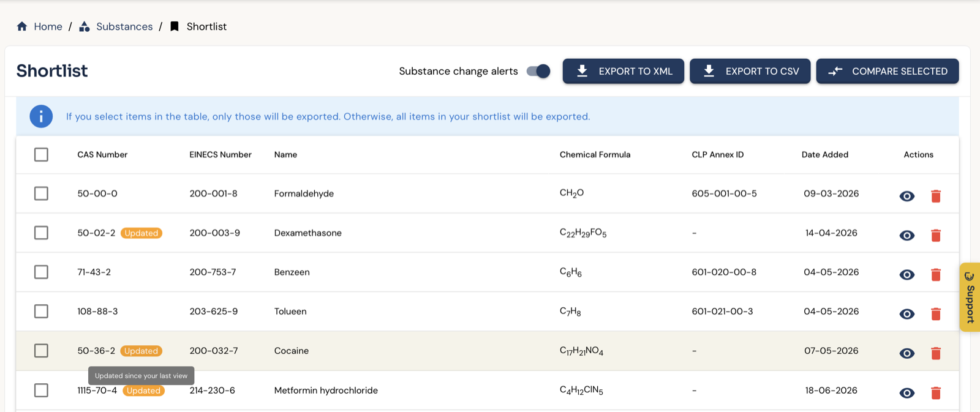Click date added 09-03-2026
The height and width of the screenshot is (412, 980).
pyautogui.click(x=831, y=193)
